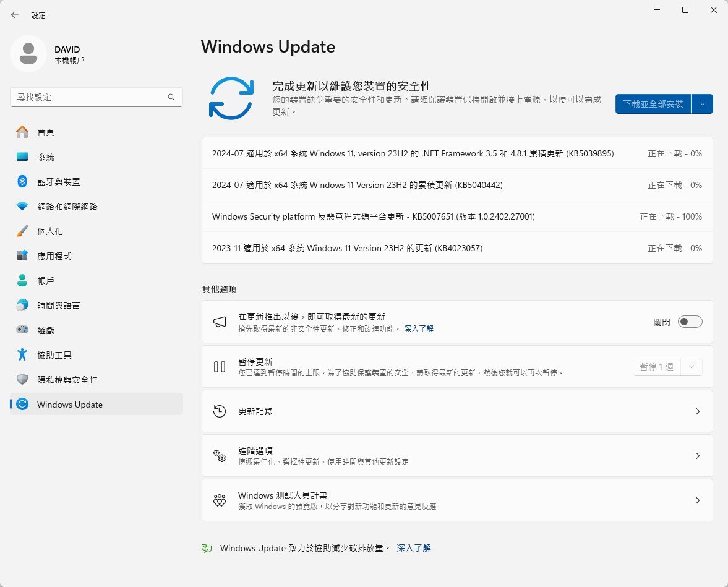Image resolution: width=728 pixels, height=587 pixels.
Task: Click the Insider program hearts icon
Action: (220, 500)
